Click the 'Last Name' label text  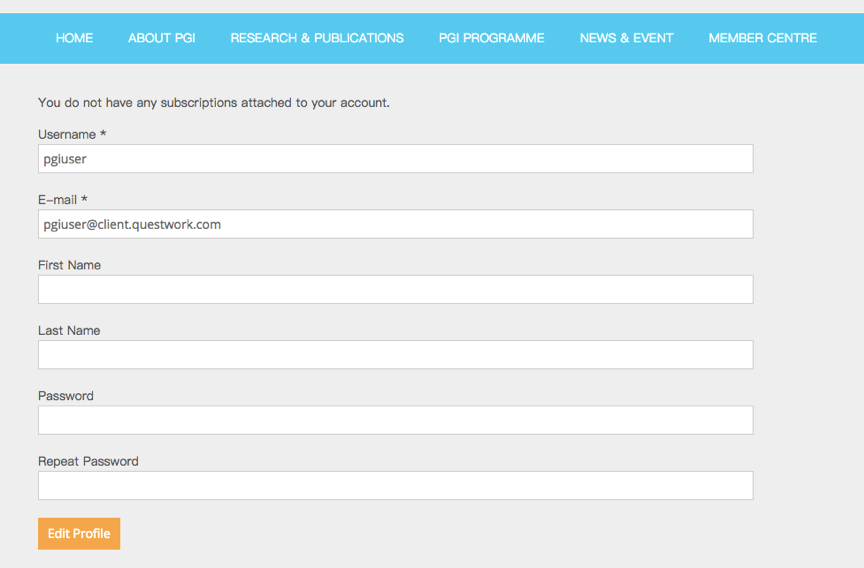point(69,331)
